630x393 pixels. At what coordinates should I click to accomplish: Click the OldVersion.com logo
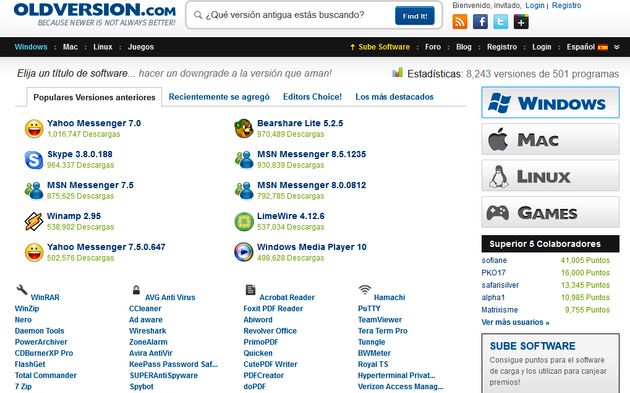[95, 14]
